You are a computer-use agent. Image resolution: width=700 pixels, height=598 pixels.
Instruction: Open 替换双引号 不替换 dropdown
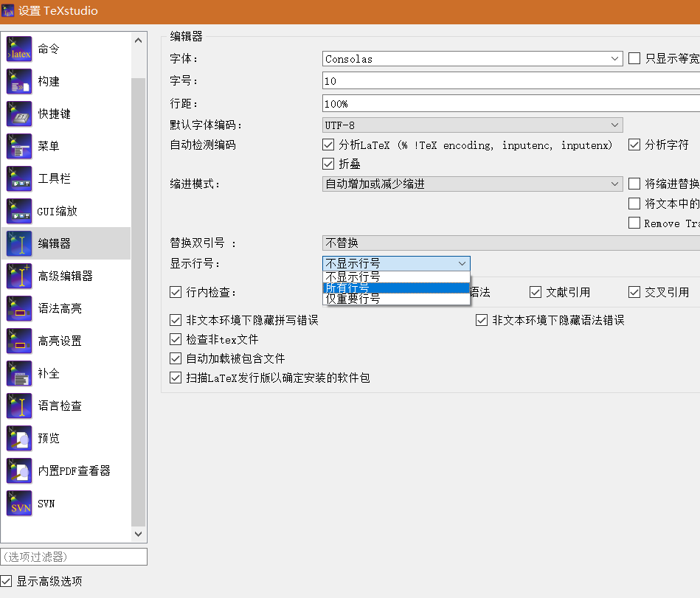pos(510,243)
